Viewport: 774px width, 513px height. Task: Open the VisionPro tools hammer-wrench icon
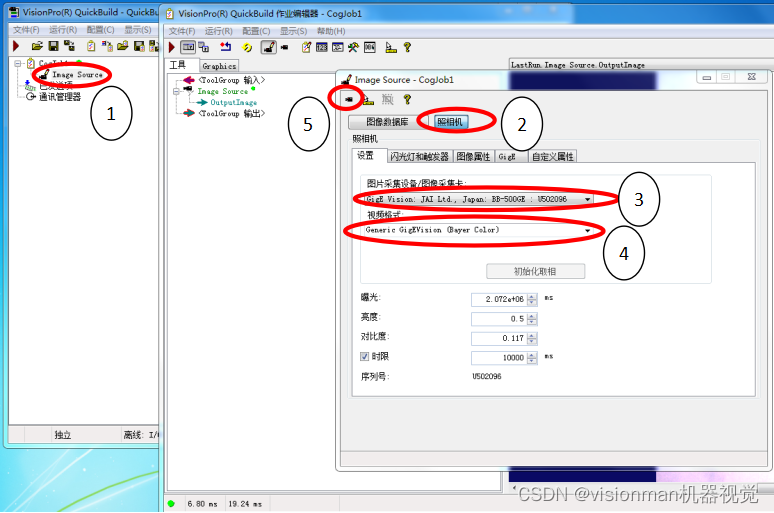(353, 47)
